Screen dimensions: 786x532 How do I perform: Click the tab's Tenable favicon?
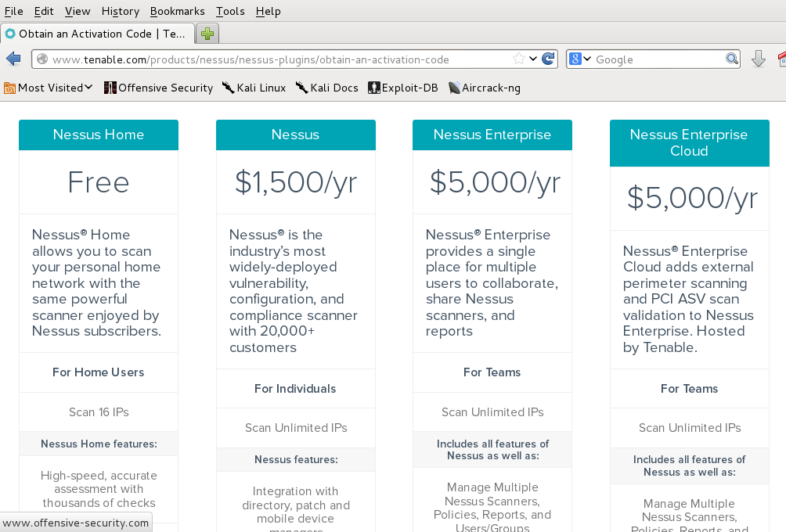tap(10, 34)
